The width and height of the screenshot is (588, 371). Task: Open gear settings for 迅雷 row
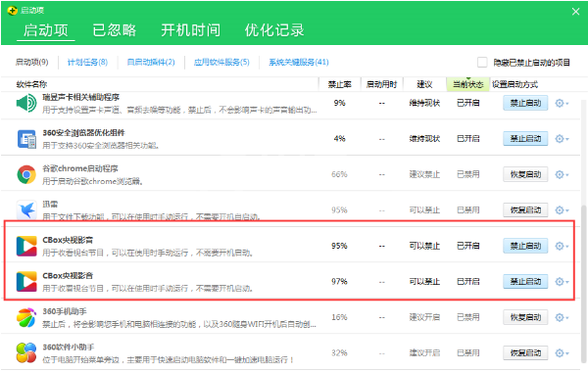(562, 210)
